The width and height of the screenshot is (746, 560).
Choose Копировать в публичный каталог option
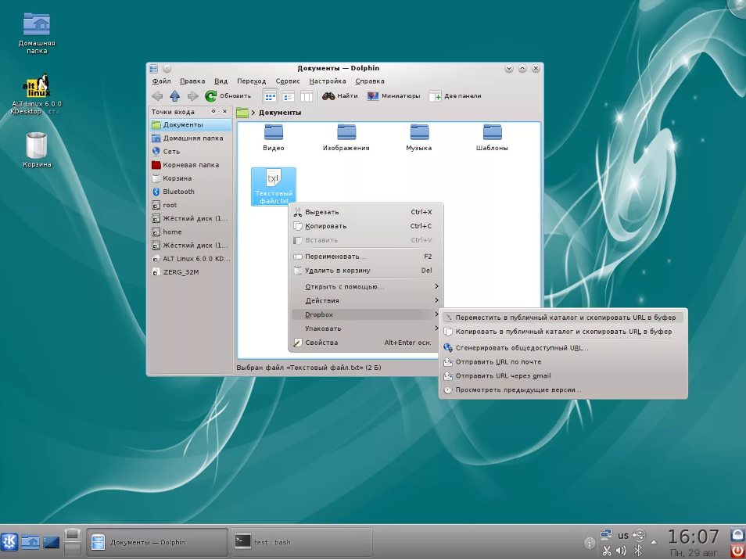click(x=563, y=332)
